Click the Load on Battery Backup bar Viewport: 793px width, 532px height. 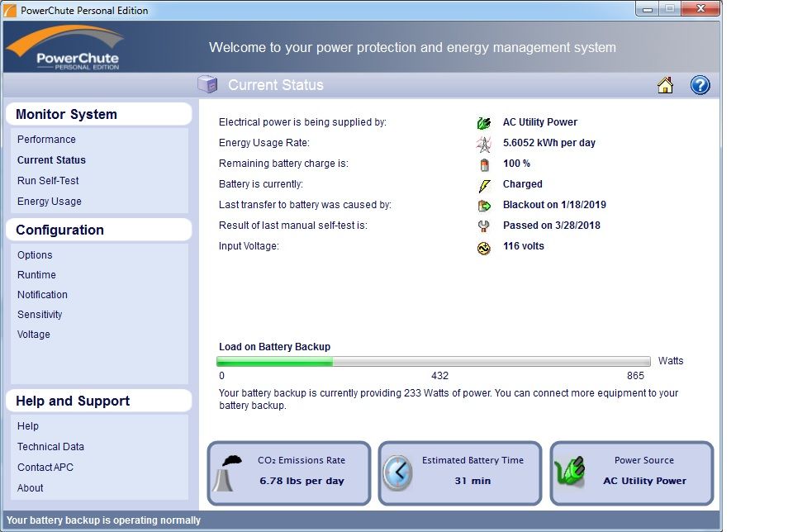tap(434, 361)
